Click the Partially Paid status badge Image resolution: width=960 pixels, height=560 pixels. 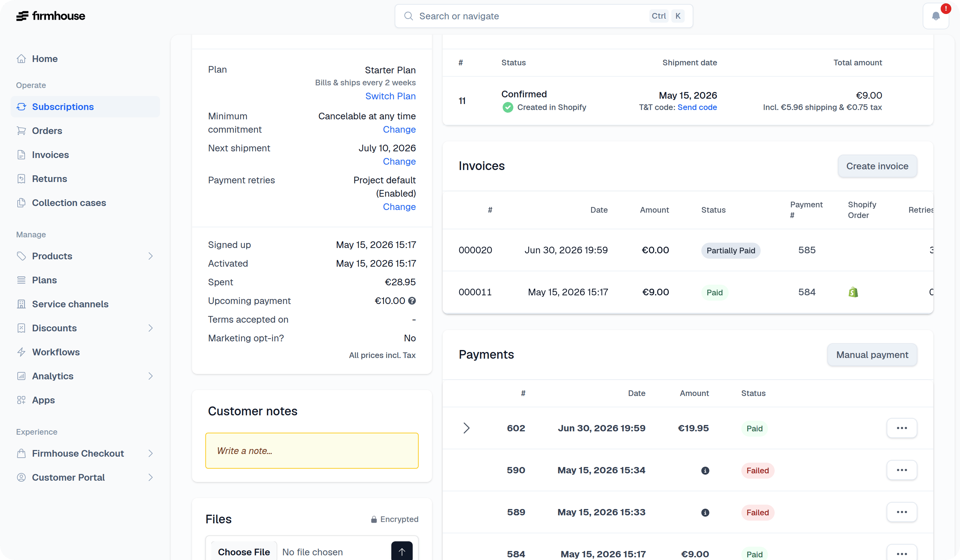[731, 251]
